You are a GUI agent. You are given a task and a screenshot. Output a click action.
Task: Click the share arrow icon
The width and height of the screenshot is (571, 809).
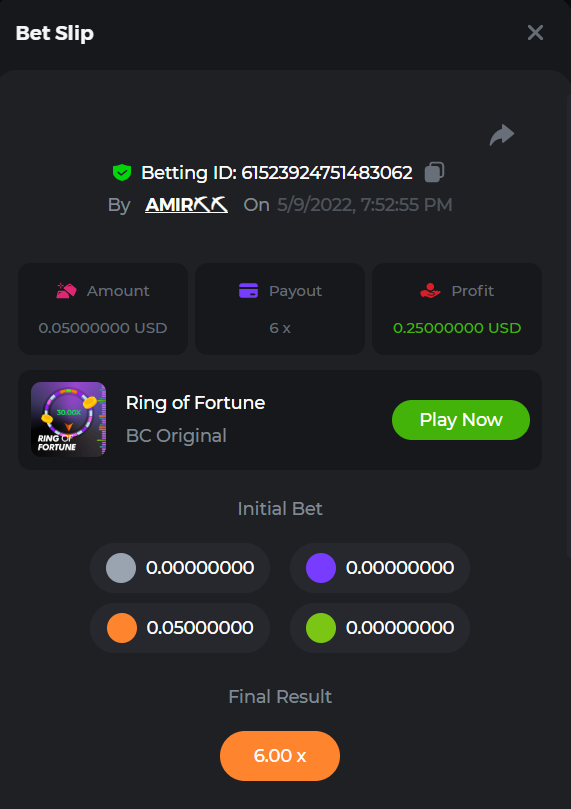pyautogui.click(x=502, y=135)
